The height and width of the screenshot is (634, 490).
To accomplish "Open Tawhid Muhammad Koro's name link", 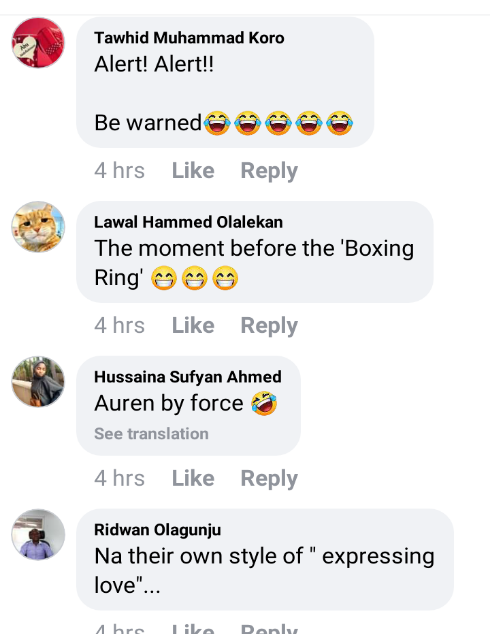I will tap(189, 38).
